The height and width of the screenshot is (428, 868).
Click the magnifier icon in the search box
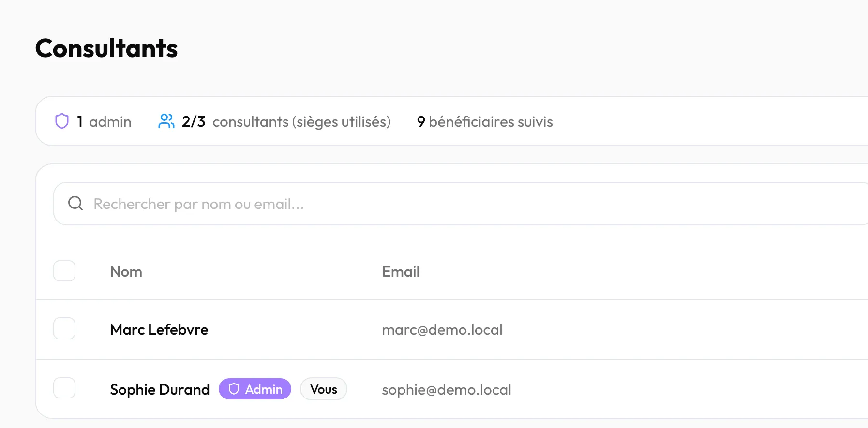75,203
